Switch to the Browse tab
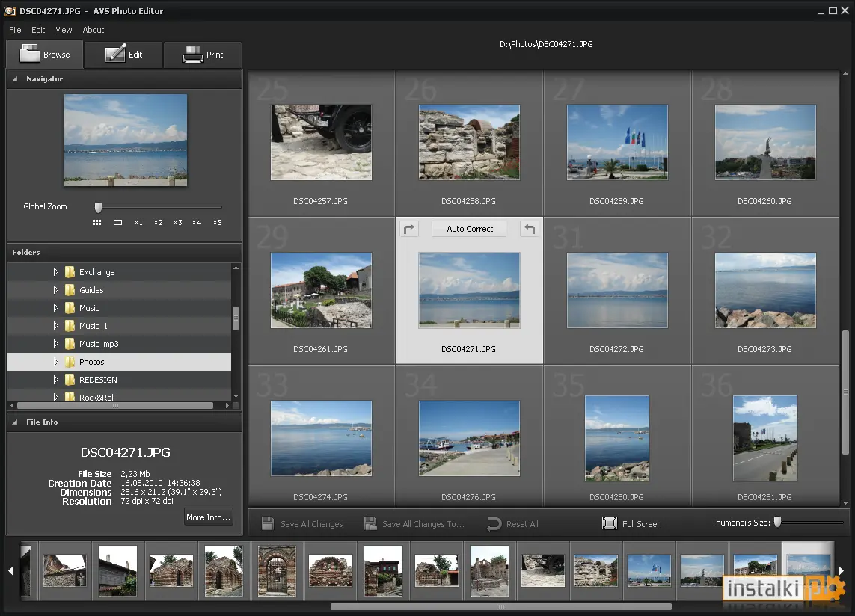855x616 pixels. tap(45, 55)
